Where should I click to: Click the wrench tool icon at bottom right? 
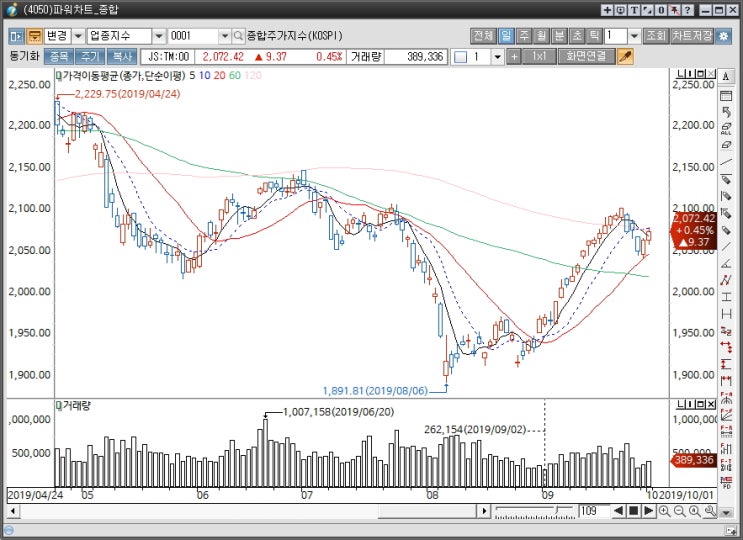(709, 511)
